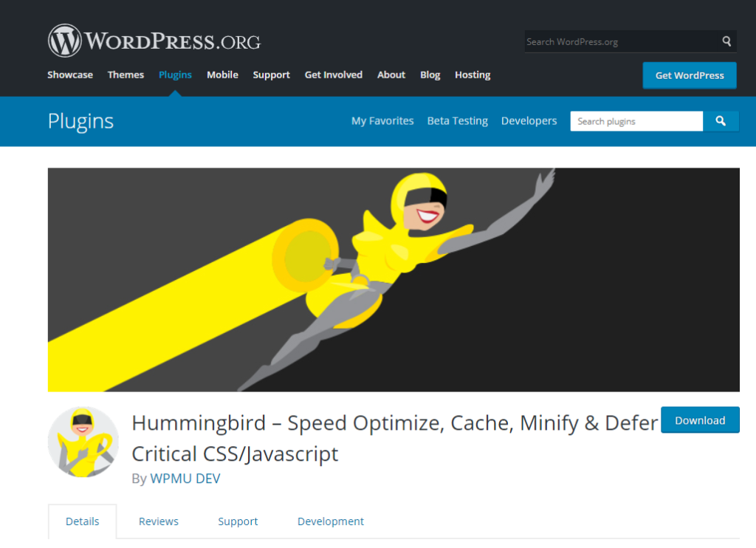The height and width of the screenshot is (548, 756).
Task: Open the Get Involved menu item
Action: [x=334, y=75]
